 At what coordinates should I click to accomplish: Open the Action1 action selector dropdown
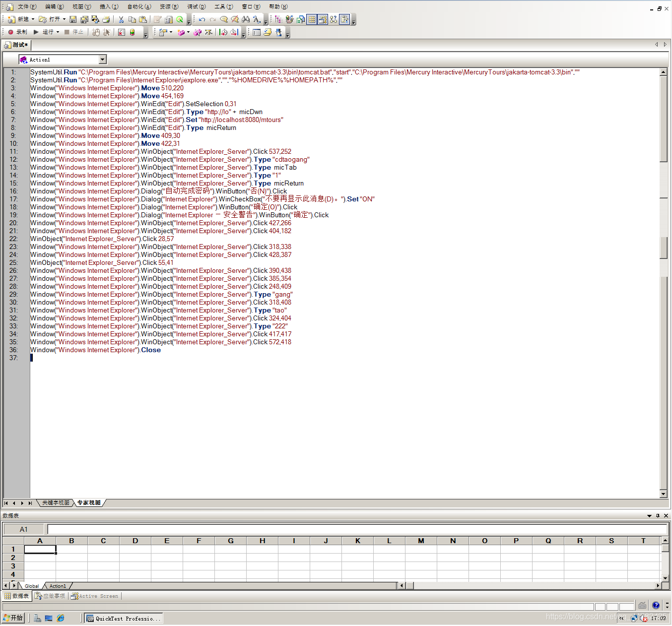coord(102,60)
